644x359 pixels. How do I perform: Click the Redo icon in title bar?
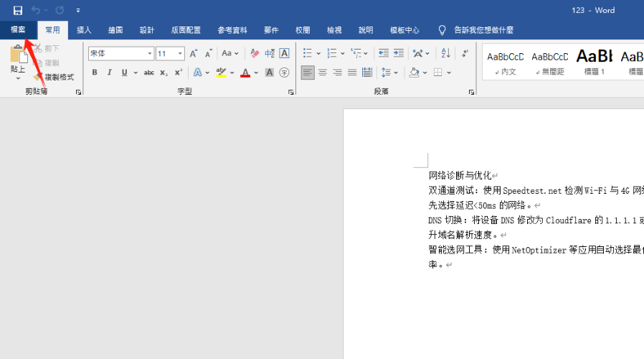point(60,10)
